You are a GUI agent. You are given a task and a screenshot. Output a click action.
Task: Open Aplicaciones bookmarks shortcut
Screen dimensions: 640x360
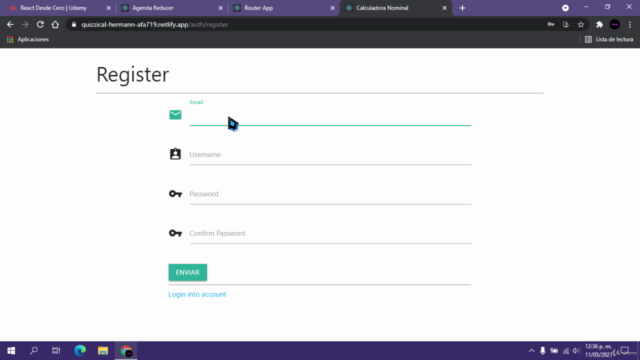coord(28,40)
